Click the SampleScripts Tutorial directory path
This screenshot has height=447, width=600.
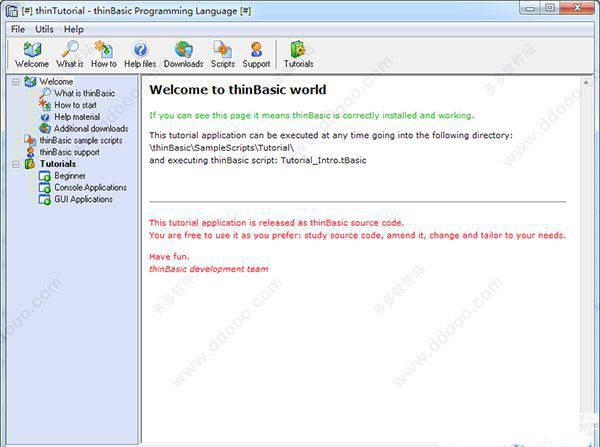click(x=222, y=148)
